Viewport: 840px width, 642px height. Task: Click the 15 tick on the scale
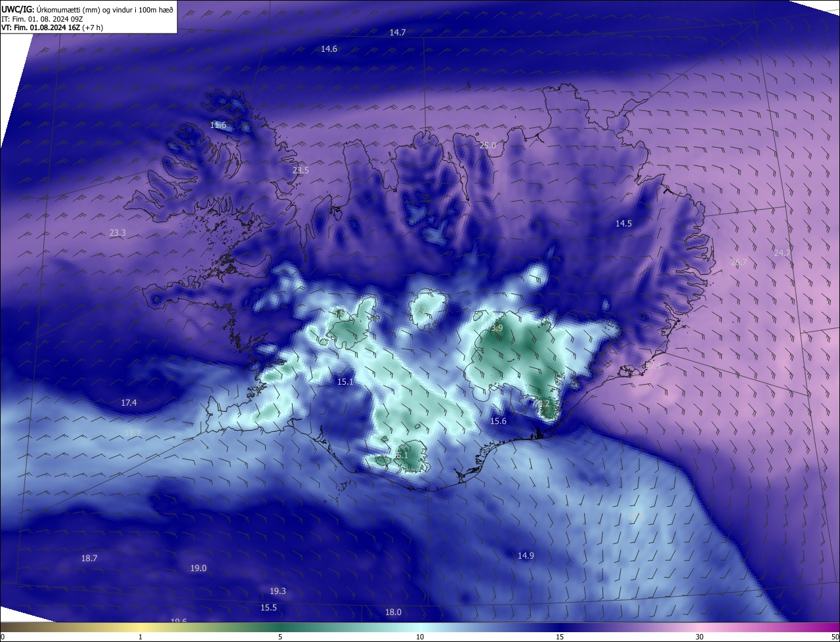coord(560,637)
